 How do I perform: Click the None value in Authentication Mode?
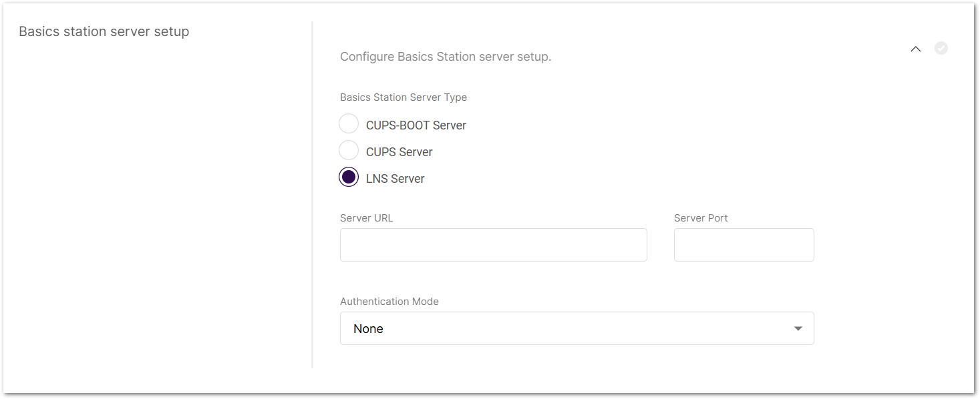pos(368,328)
